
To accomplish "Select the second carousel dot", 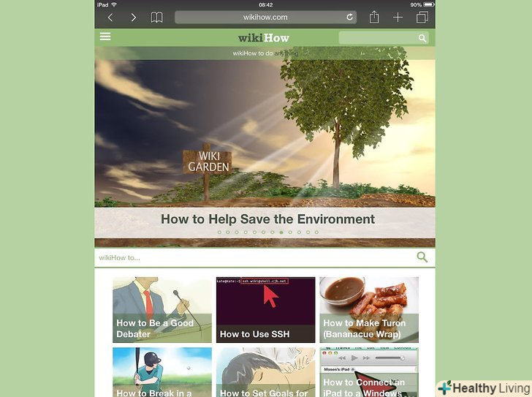I will [228, 232].
